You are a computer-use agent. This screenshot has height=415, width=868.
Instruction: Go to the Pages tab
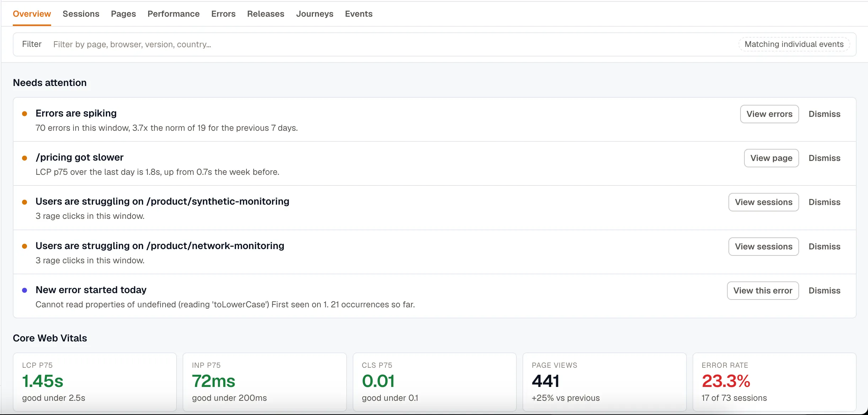123,14
